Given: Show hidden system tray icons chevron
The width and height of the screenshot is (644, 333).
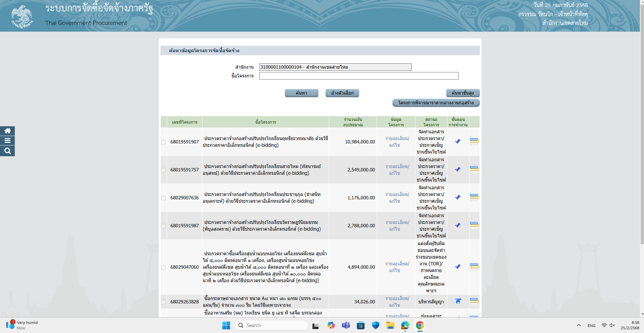Looking at the screenshot, I should coord(578,325).
